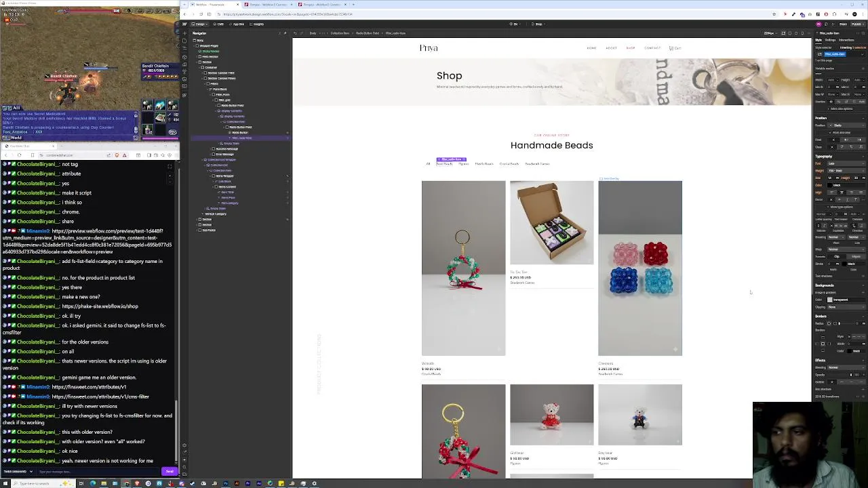Click the Redo arrow above canvas

(x=301, y=33)
